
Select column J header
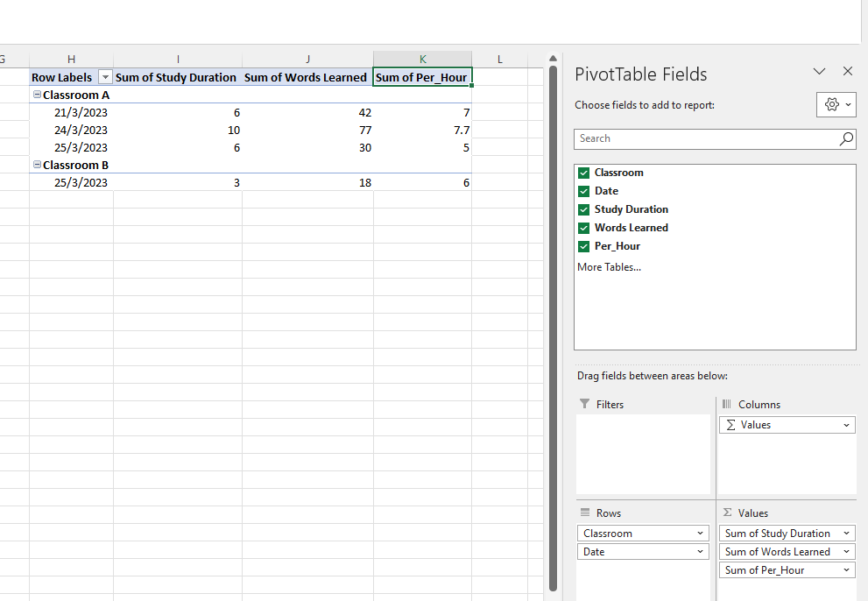pyautogui.click(x=307, y=60)
